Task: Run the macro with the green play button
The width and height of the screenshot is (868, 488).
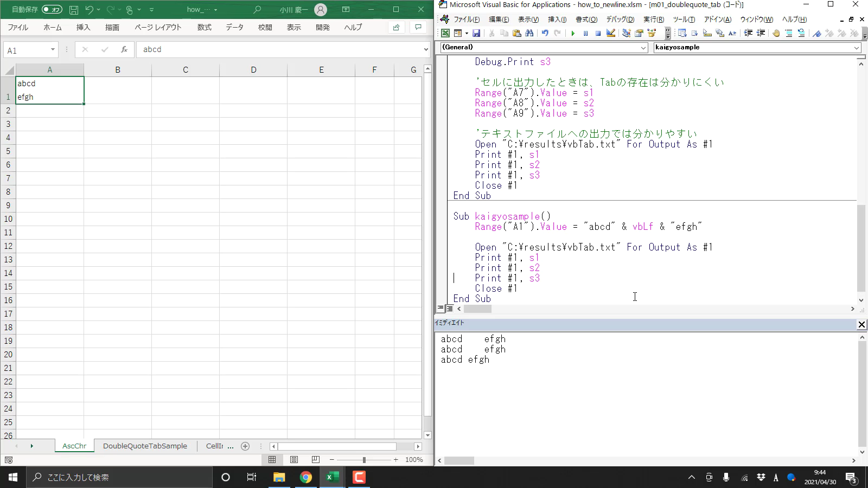Action: point(572,34)
